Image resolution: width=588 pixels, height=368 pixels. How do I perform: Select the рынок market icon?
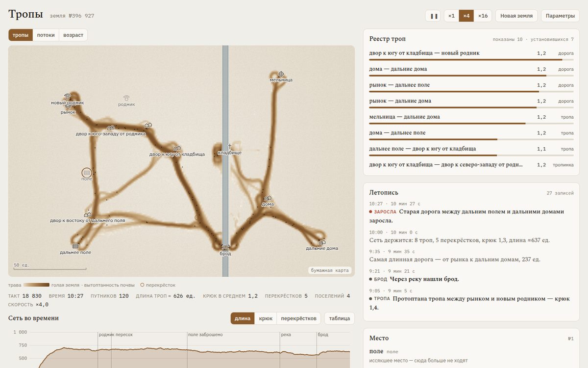coord(68,107)
